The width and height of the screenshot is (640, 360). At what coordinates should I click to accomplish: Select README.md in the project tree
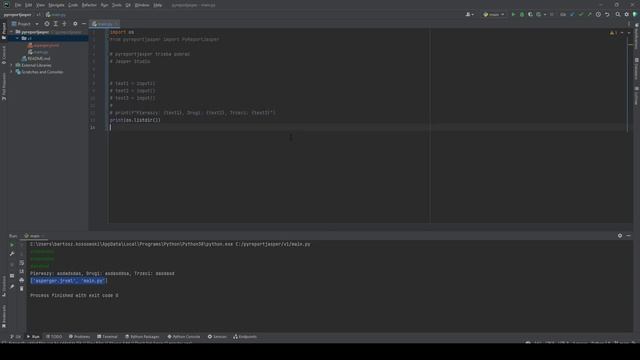pos(36,58)
